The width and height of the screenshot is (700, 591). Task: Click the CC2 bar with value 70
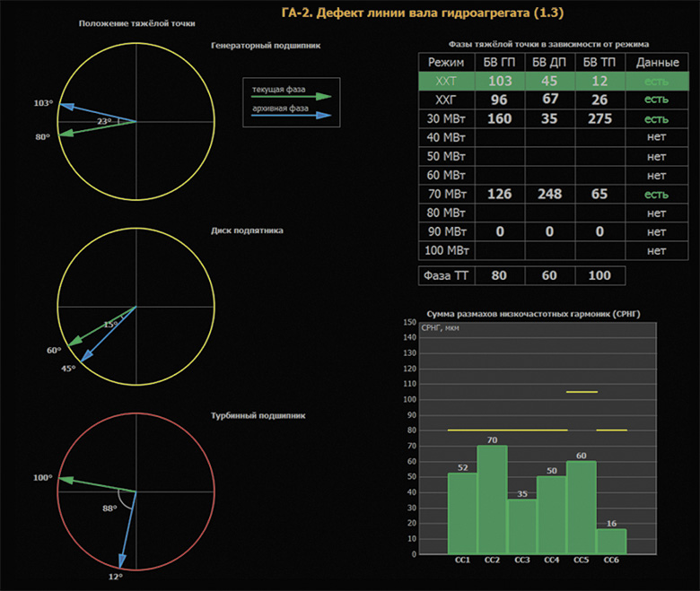pos(492,499)
